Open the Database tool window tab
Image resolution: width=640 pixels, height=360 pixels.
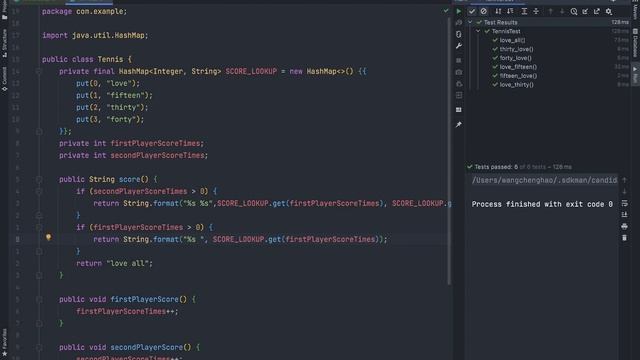(635, 43)
